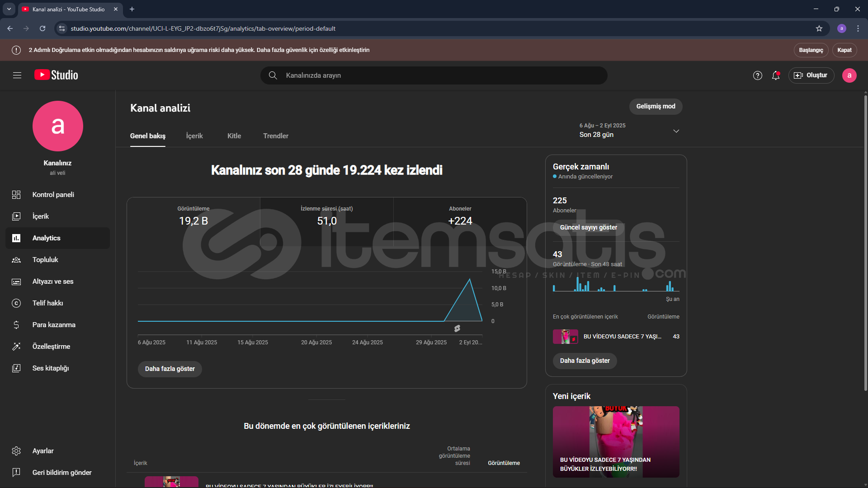Reload the browser page
Screen dimensions: 868x488
pyautogui.click(x=42, y=28)
